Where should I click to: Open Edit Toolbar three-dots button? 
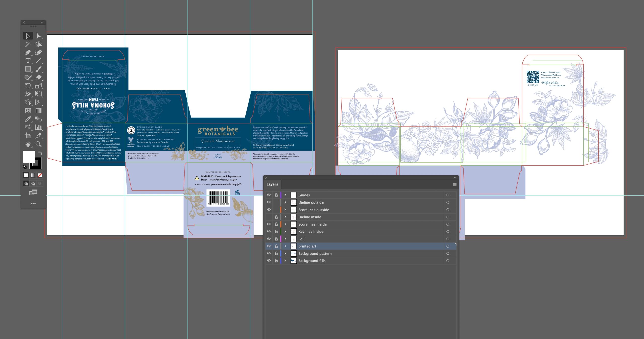click(33, 203)
